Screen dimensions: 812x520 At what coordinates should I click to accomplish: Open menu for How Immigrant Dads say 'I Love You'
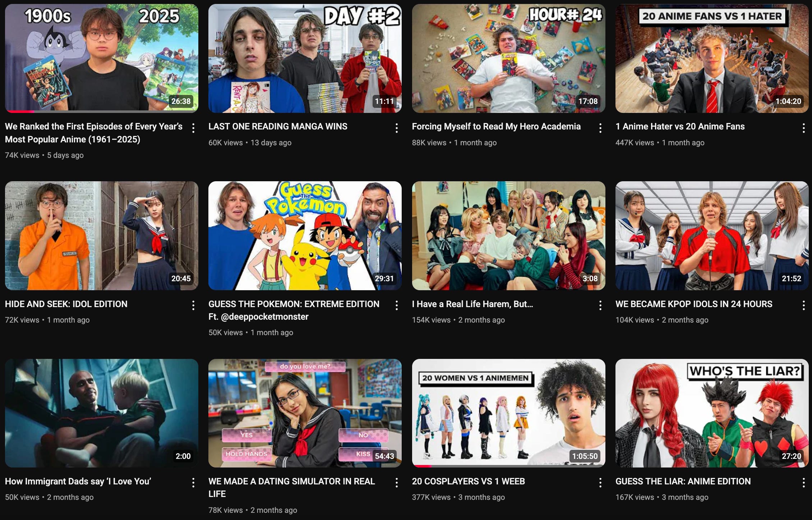point(193,483)
